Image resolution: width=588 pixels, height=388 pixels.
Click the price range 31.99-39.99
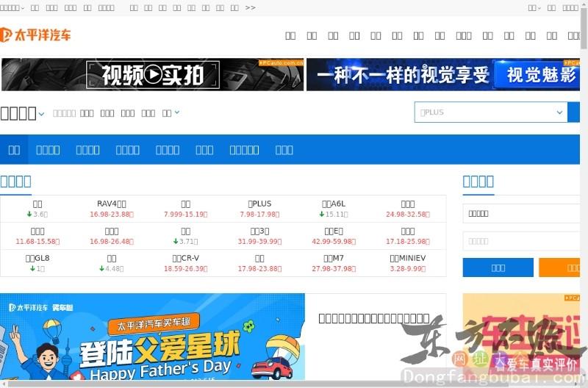[x=259, y=242]
